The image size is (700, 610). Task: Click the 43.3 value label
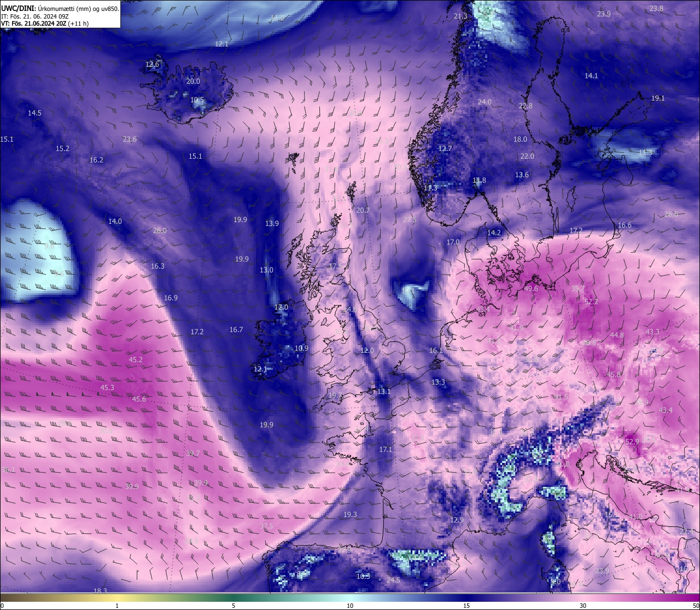(x=652, y=332)
